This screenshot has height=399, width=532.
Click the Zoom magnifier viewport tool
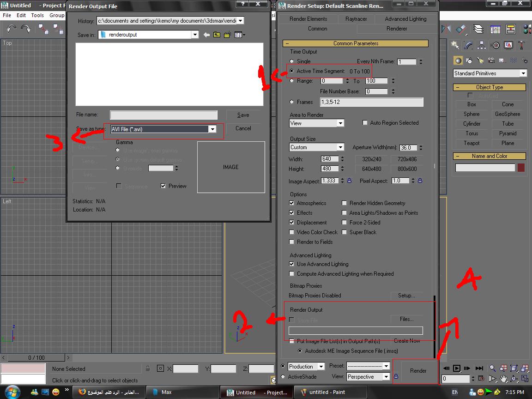click(492, 368)
